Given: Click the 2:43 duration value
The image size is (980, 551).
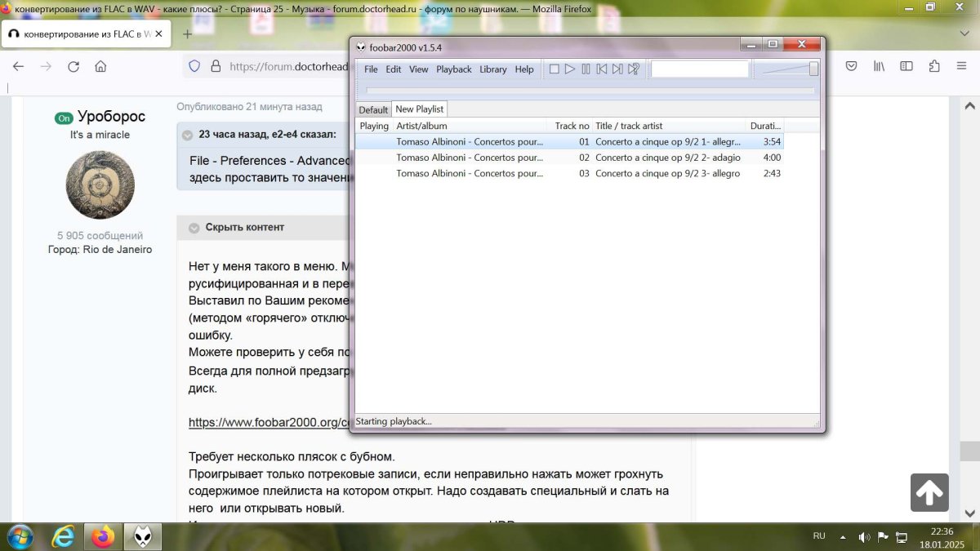Looking at the screenshot, I should pos(772,173).
